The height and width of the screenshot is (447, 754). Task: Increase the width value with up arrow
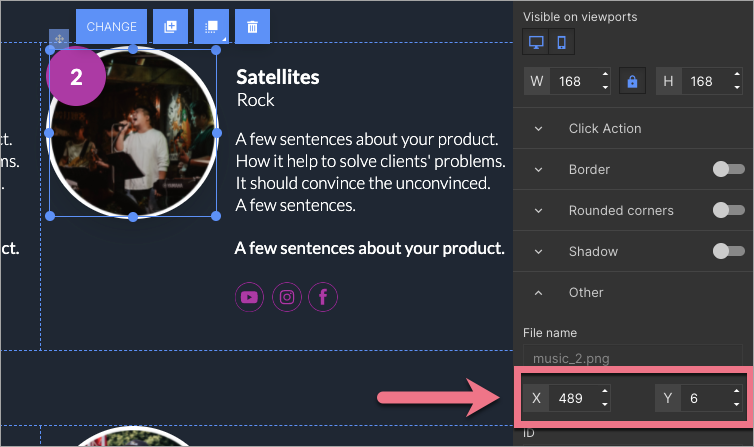606,75
